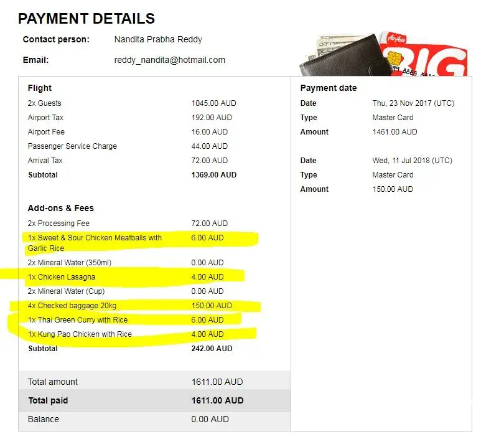This screenshot has height=434, width=504.
Task: Select the Sweet & Sour Chicken Meatballs item
Action: (95, 238)
